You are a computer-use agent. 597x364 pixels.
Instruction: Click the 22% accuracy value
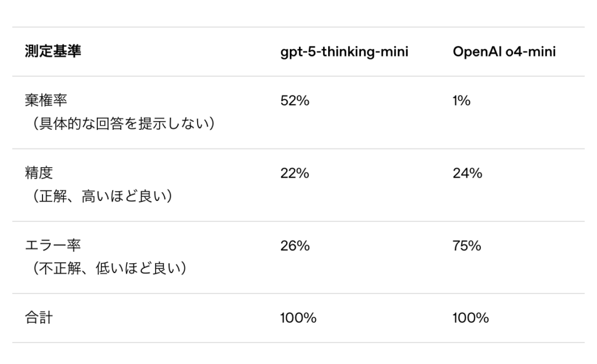pyautogui.click(x=294, y=173)
